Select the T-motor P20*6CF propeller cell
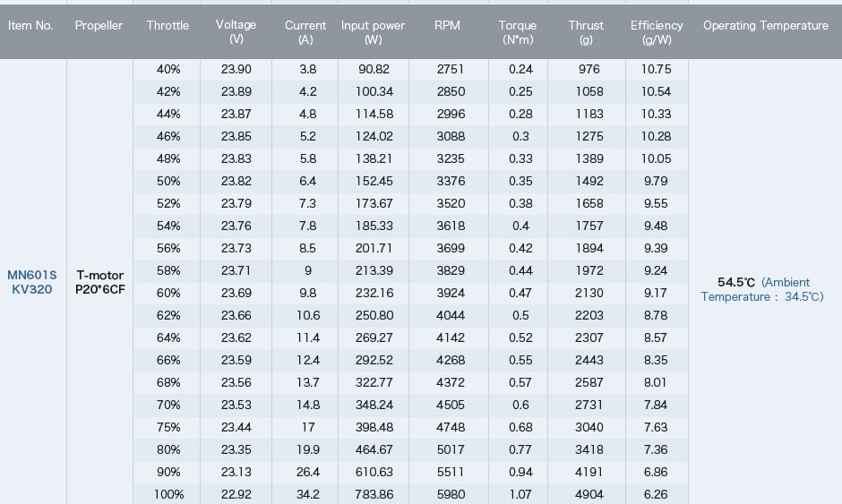 (x=100, y=282)
